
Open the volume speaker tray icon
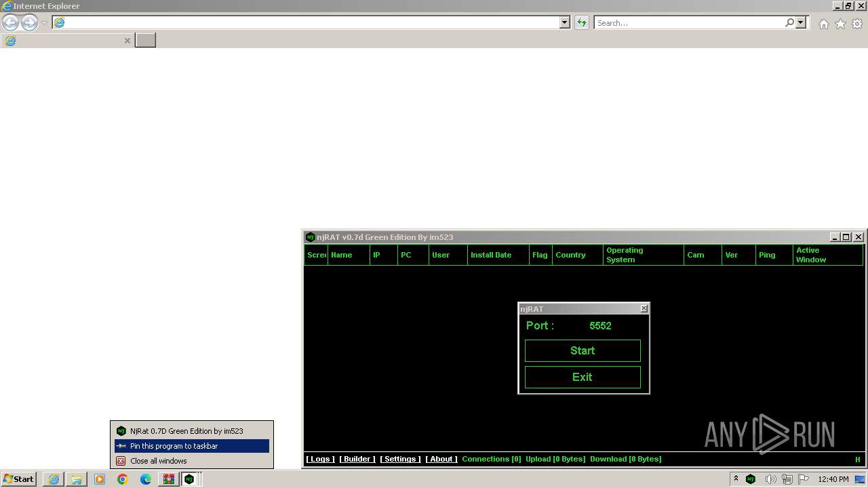770,479
